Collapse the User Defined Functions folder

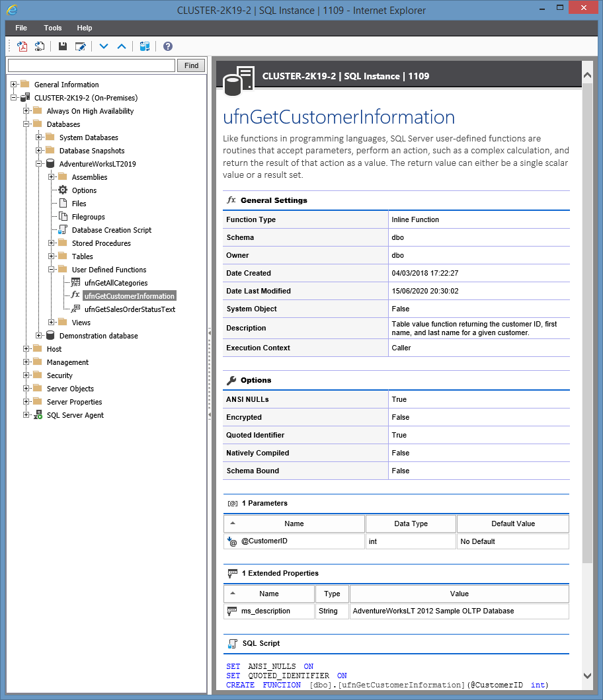[x=52, y=270]
